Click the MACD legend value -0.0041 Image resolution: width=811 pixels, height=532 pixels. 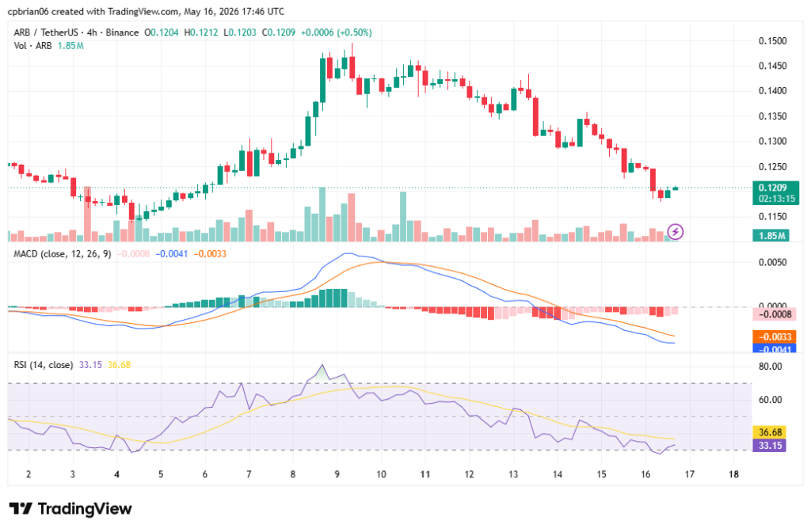pyautogui.click(x=171, y=254)
